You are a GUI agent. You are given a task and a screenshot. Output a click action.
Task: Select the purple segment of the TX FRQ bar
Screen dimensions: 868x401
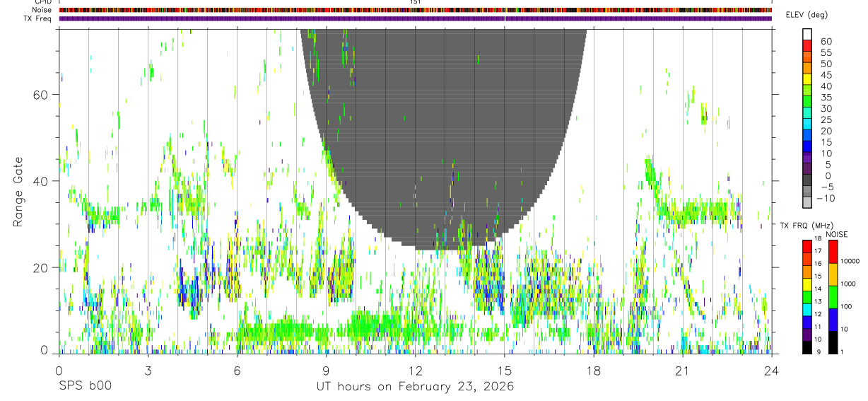(807, 335)
